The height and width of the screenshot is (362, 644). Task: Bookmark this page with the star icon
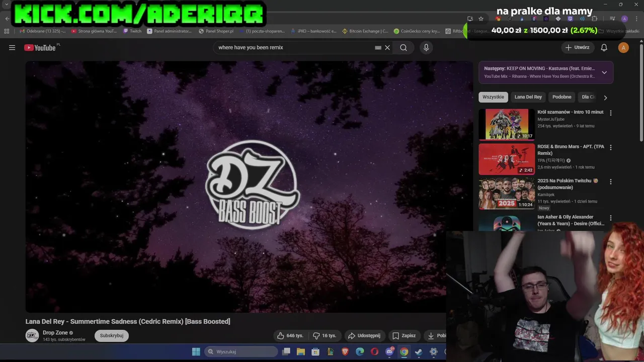tap(481, 19)
